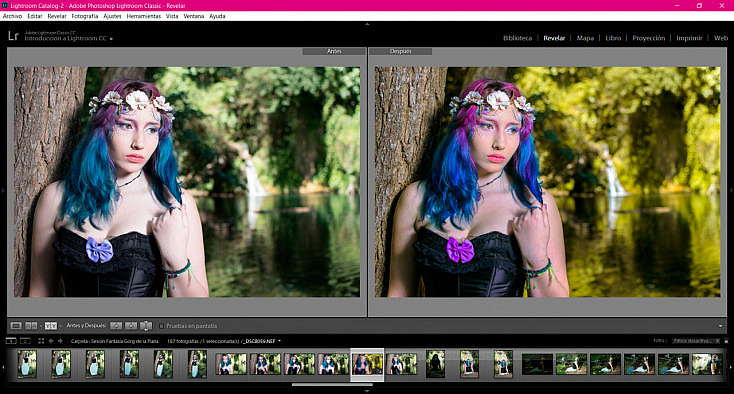Switch to loupe view icon in toolbar

point(16,326)
